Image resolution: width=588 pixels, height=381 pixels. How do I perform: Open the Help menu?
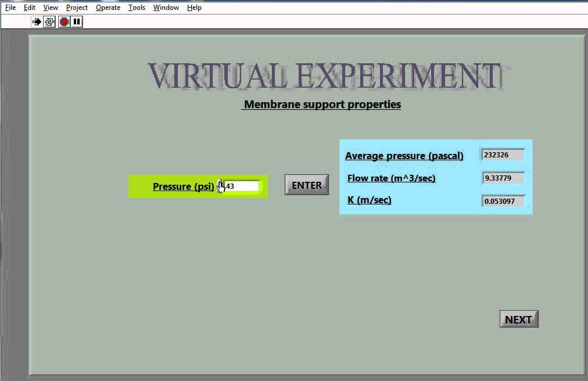(194, 8)
